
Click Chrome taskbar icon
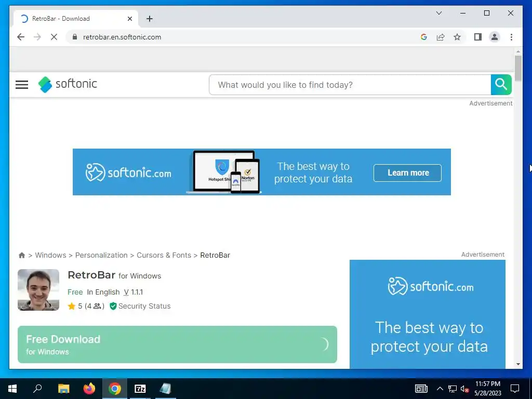point(115,389)
